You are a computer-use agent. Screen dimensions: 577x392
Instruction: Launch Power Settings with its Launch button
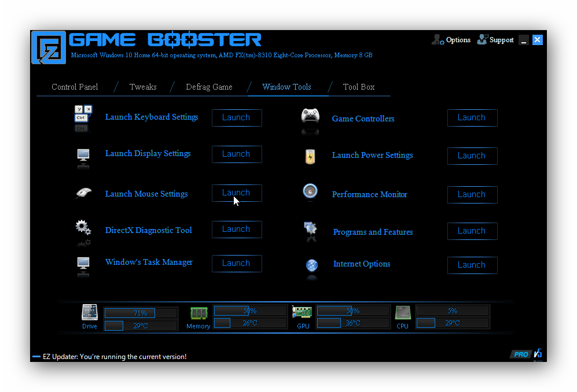(x=472, y=156)
